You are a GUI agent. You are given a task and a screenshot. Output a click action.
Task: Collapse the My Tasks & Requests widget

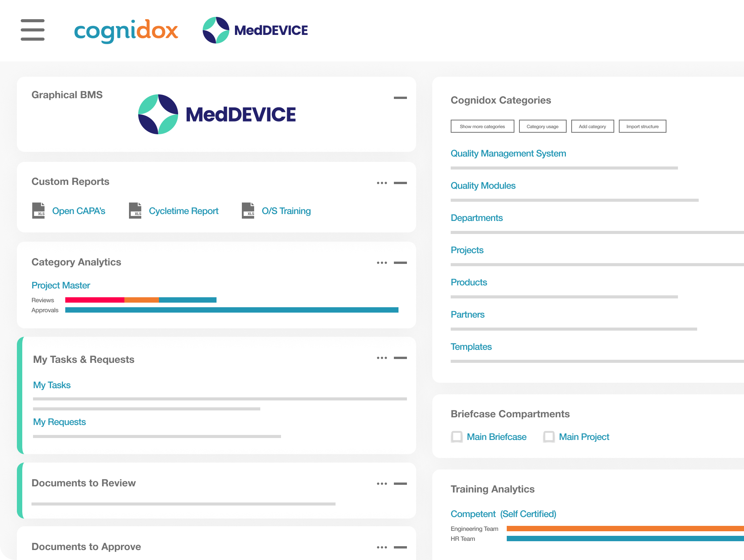tap(400, 357)
